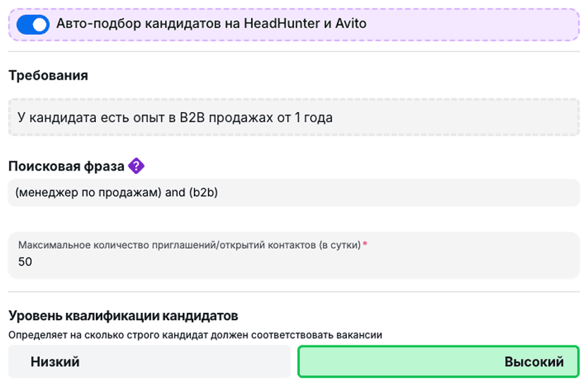This screenshot has height=387, width=588.
Task: Click the red required-field asterisk
Action: point(365,245)
